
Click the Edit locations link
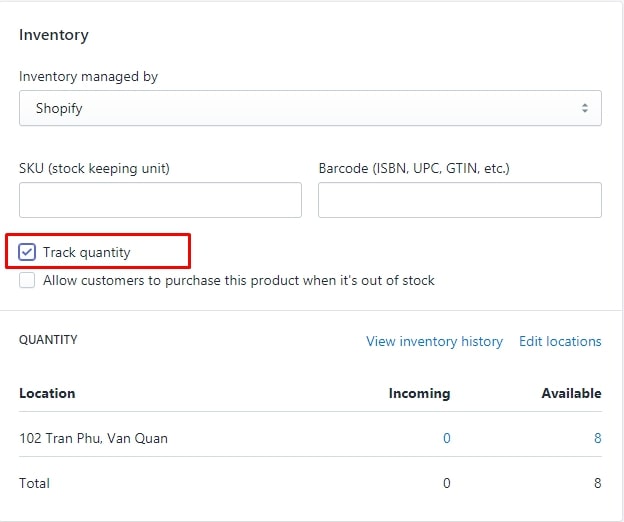point(560,341)
